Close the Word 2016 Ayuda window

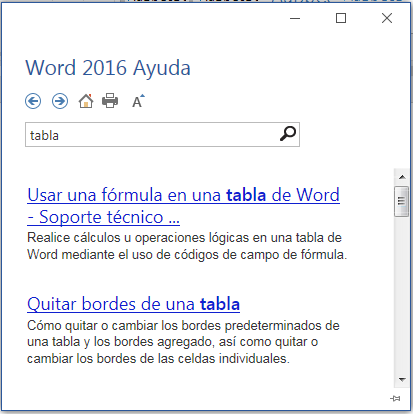pos(387,18)
